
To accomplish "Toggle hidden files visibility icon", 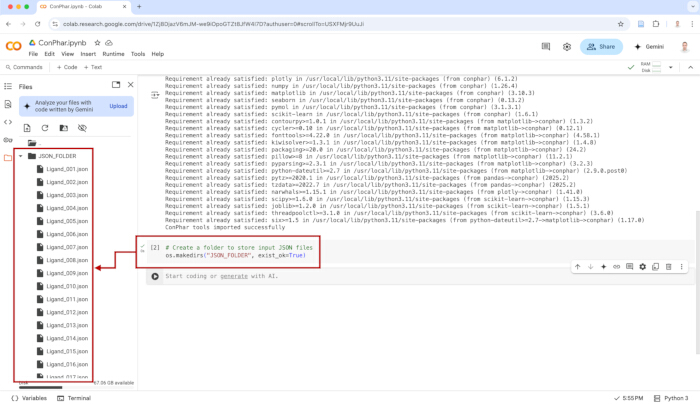I will click(x=82, y=128).
